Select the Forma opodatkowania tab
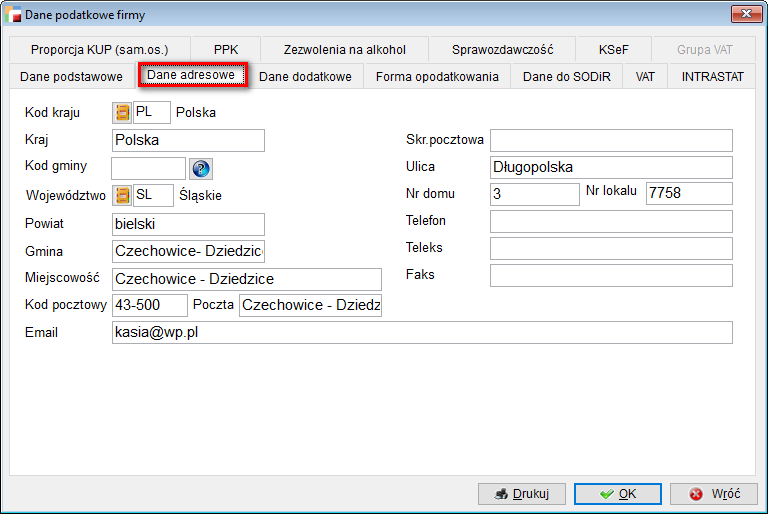The height and width of the screenshot is (514, 768). tap(437, 77)
